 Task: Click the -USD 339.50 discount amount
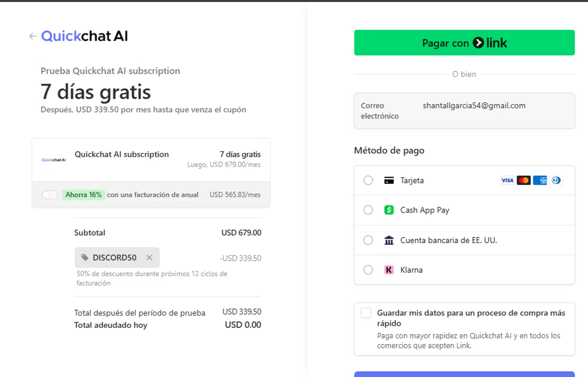click(x=241, y=258)
